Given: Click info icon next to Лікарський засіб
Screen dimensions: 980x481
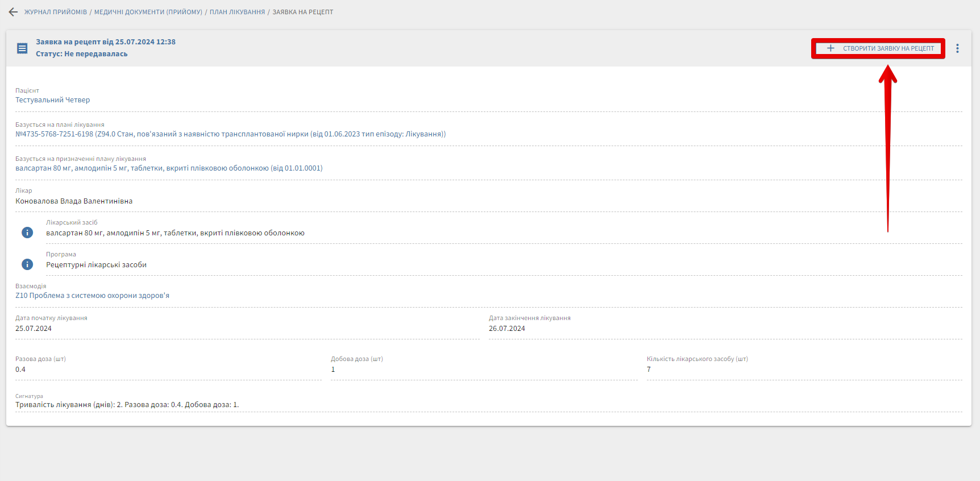Looking at the screenshot, I should click(27, 233).
